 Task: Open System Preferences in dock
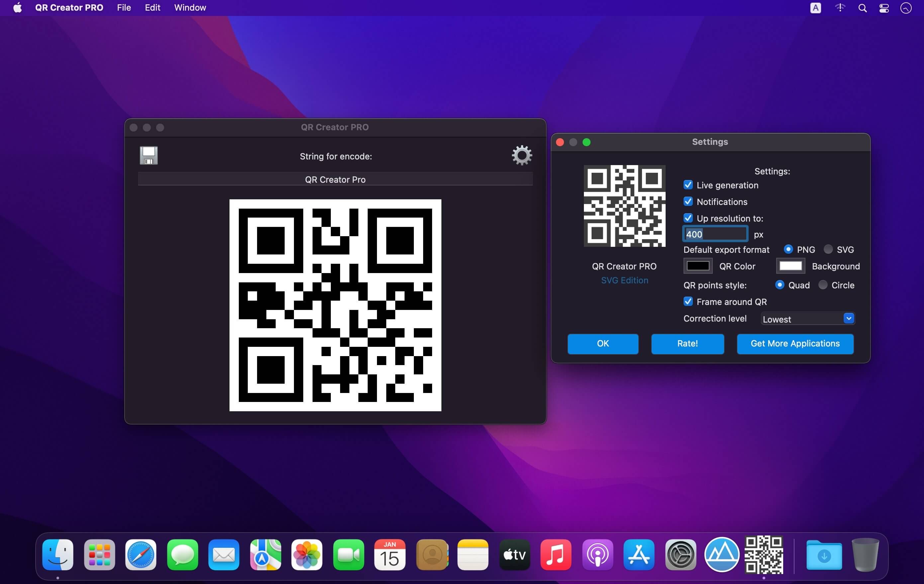681,554
